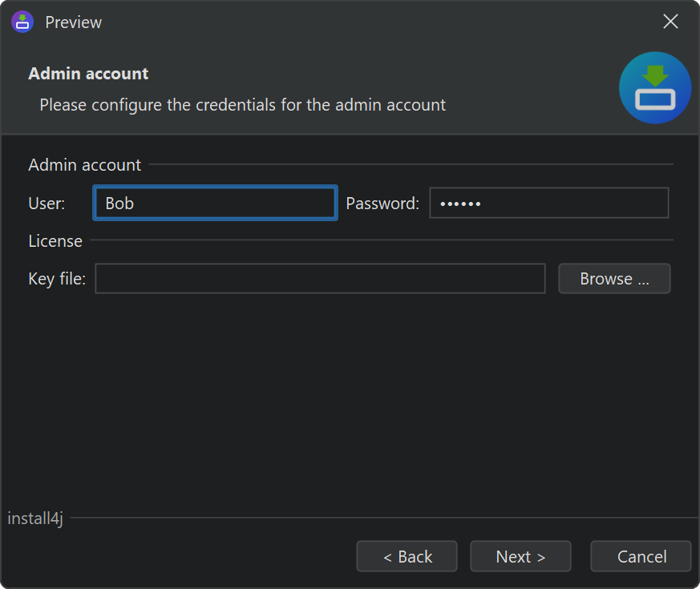
Task: Click the License section label
Action: point(55,241)
